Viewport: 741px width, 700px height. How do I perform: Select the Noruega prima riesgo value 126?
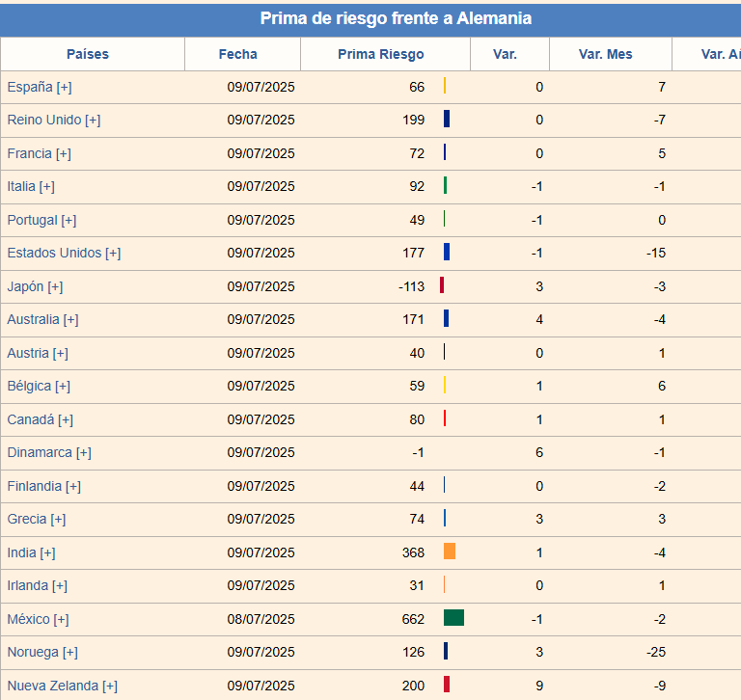[x=413, y=652]
